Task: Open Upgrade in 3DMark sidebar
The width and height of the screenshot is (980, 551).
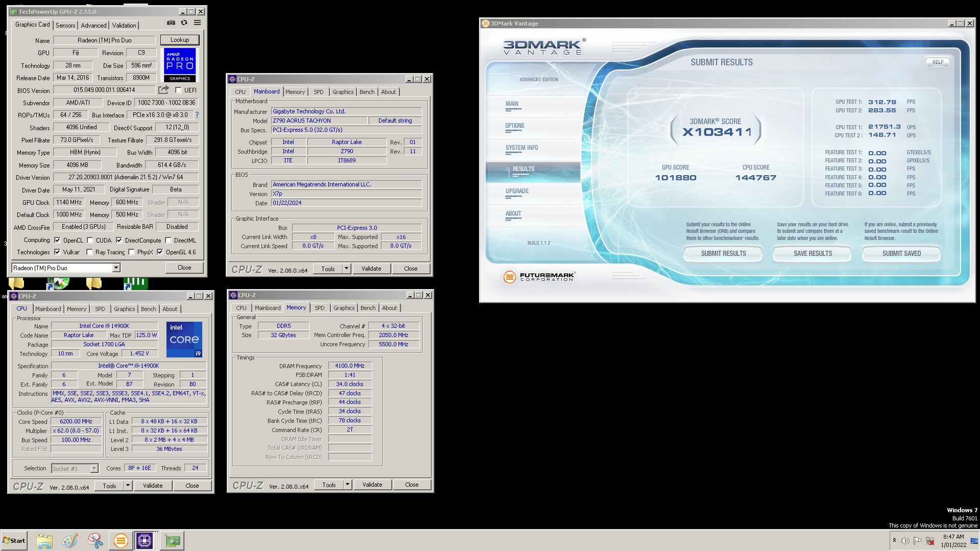Action: 517,191
